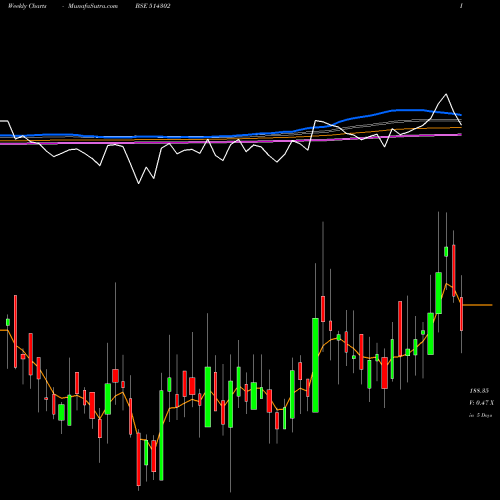Click the orange current-price level marker line

pyautogui.click(x=478, y=305)
